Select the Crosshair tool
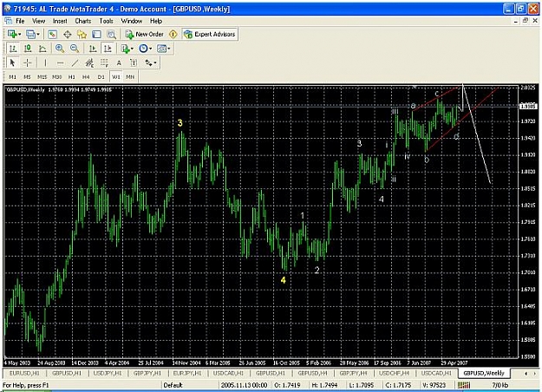This screenshot has width=542, height=392. (x=27, y=63)
